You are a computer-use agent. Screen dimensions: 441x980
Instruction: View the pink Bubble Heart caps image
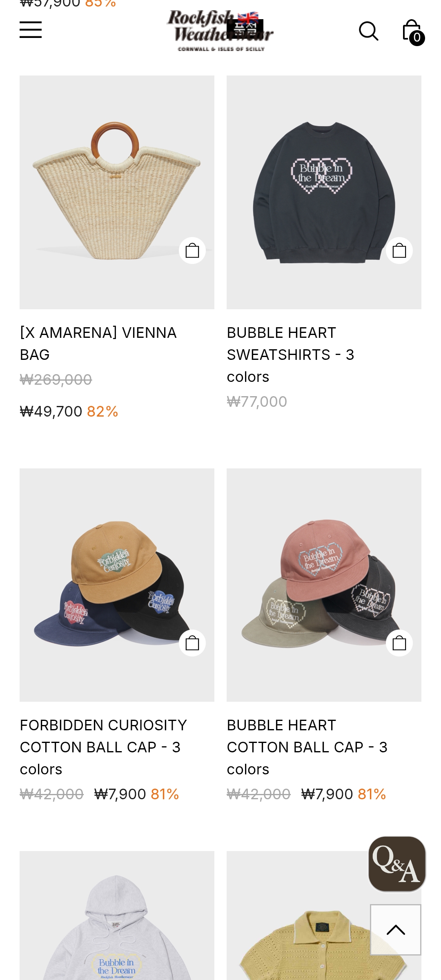click(324, 585)
